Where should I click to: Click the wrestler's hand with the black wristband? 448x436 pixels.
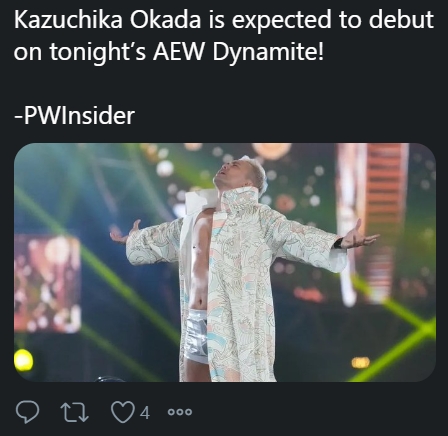click(x=357, y=236)
